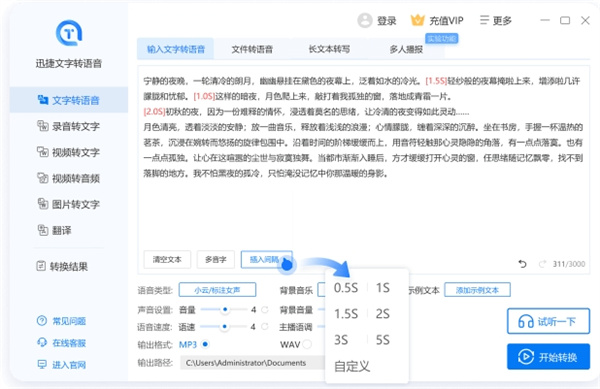
Task: Click the undo arrow icon
Action: click(522, 264)
